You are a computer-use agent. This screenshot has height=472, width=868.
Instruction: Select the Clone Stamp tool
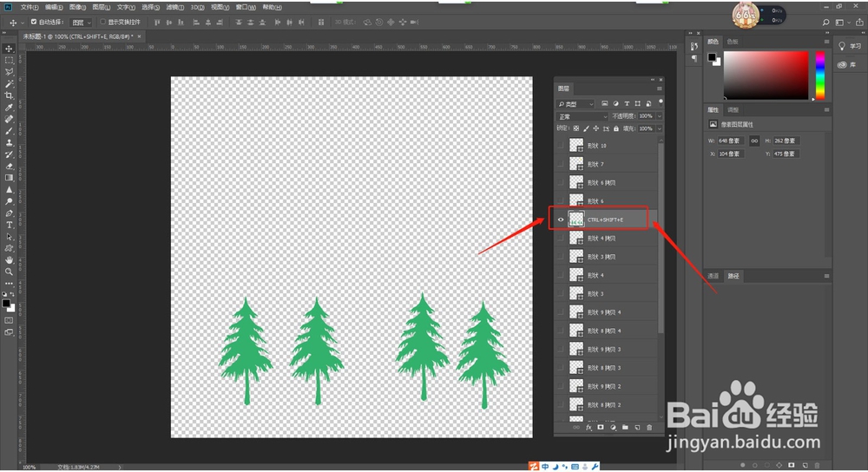pyautogui.click(x=10, y=143)
